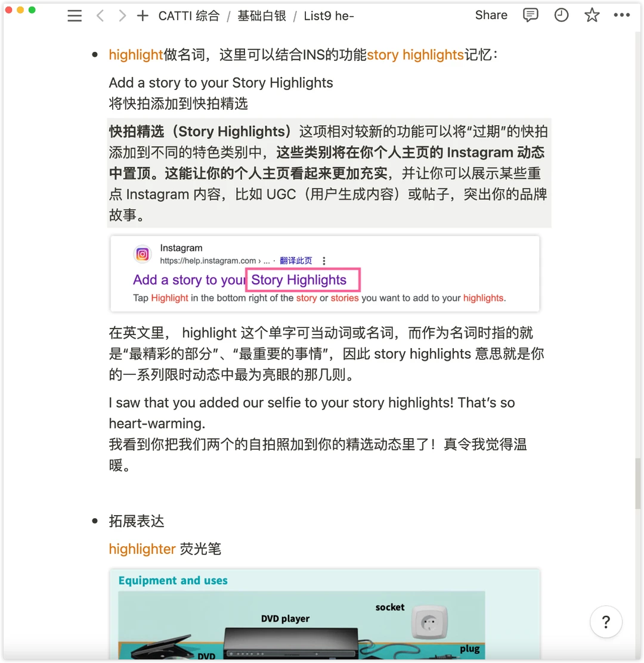Click the 翻译此页 link
The height and width of the screenshot is (663, 644).
(x=296, y=261)
